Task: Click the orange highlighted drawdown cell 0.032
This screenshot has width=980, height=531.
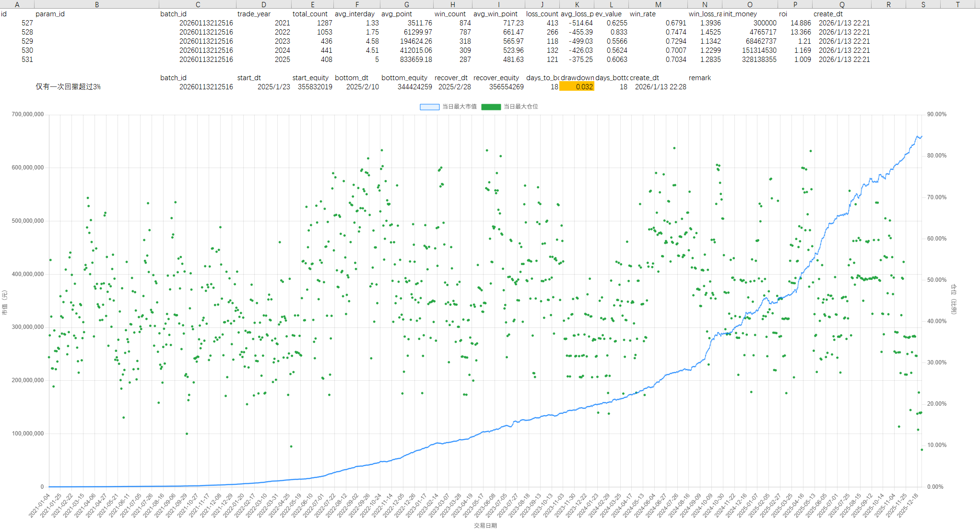Action: click(577, 87)
